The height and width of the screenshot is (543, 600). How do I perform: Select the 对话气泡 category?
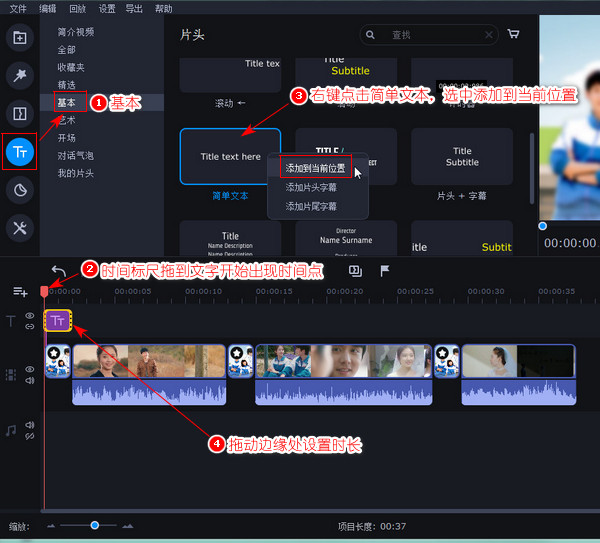click(76, 155)
